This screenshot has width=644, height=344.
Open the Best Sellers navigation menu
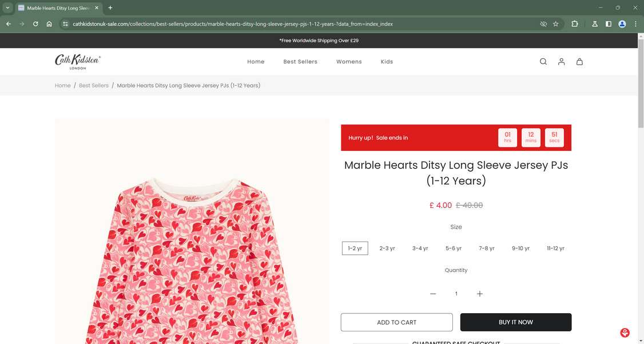300,61
